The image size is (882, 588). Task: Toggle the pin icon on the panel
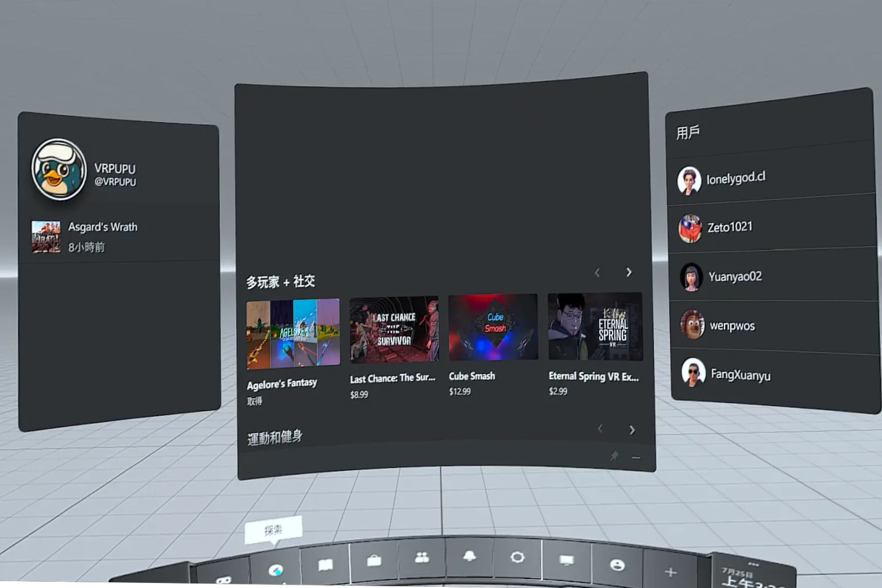point(614,456)
